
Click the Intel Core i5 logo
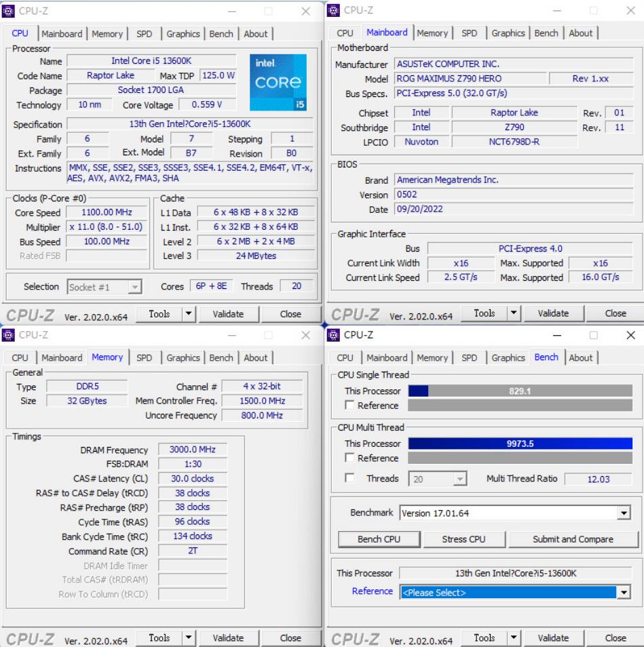(x=278, y=83)
